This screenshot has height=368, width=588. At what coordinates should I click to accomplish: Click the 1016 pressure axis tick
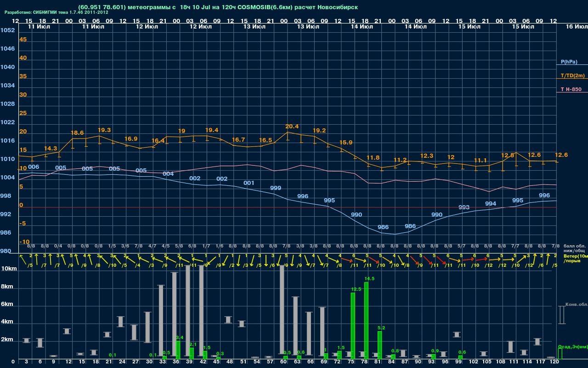click(x=7, y=141)
